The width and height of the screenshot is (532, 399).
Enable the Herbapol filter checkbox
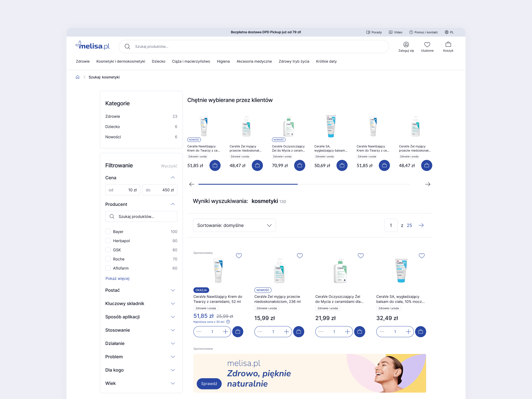pos(108,241)
